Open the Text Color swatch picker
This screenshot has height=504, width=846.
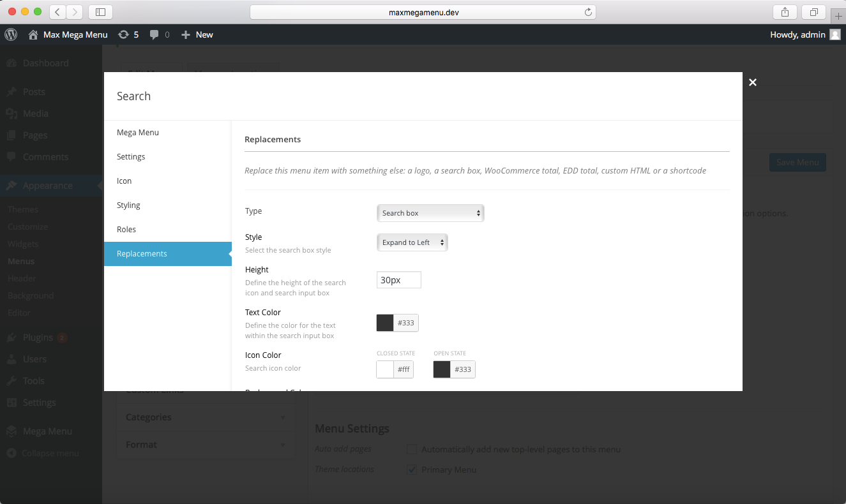384,323
